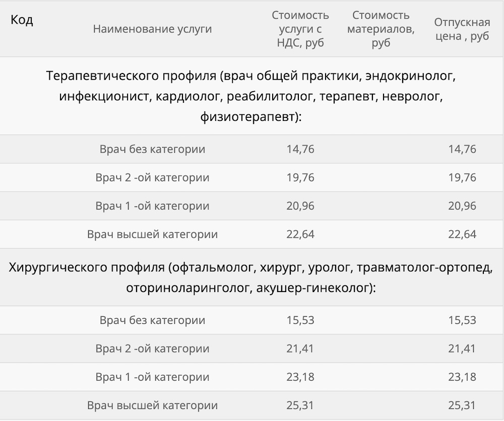Select therapeutic "Врач высшей категории" row label
The width and height of the screenshot is (504, 421).
[x=152, y=234]
